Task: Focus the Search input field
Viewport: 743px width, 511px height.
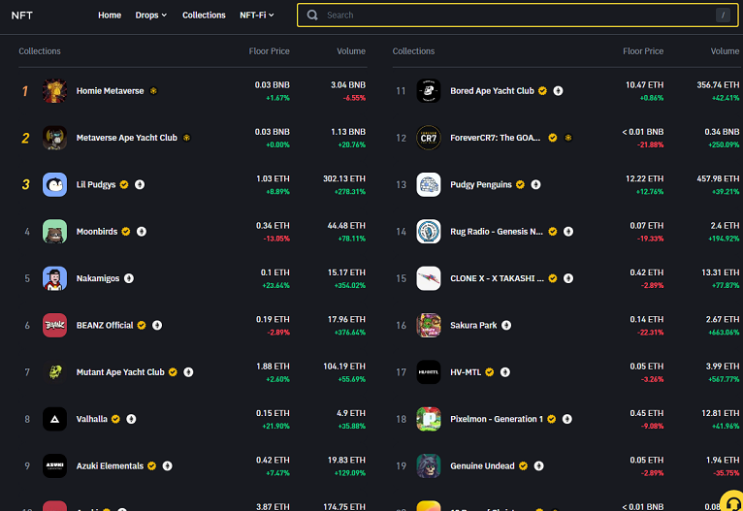Action: click(x=517, y=15)
